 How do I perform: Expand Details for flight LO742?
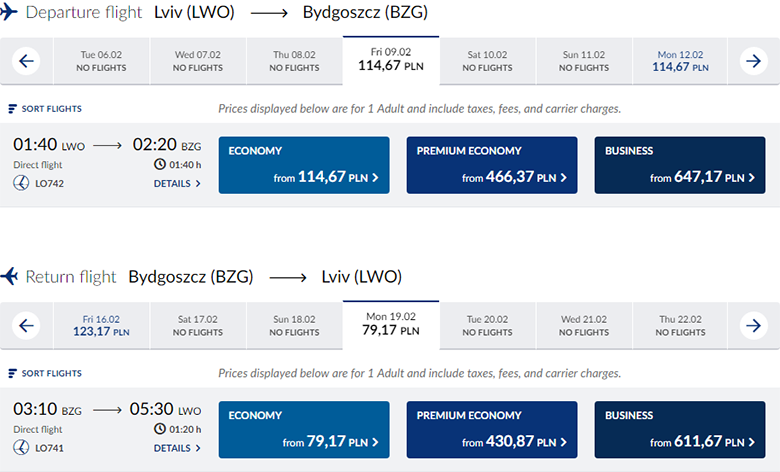(177, 184)
